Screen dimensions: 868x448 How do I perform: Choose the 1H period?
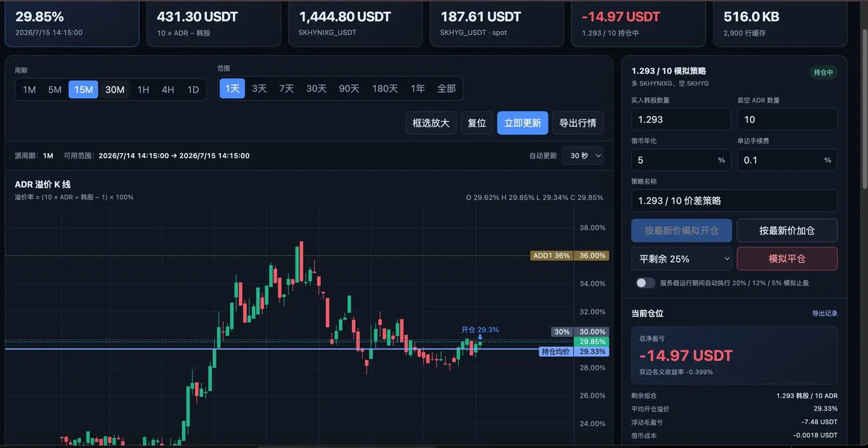[x=143, y=89]
